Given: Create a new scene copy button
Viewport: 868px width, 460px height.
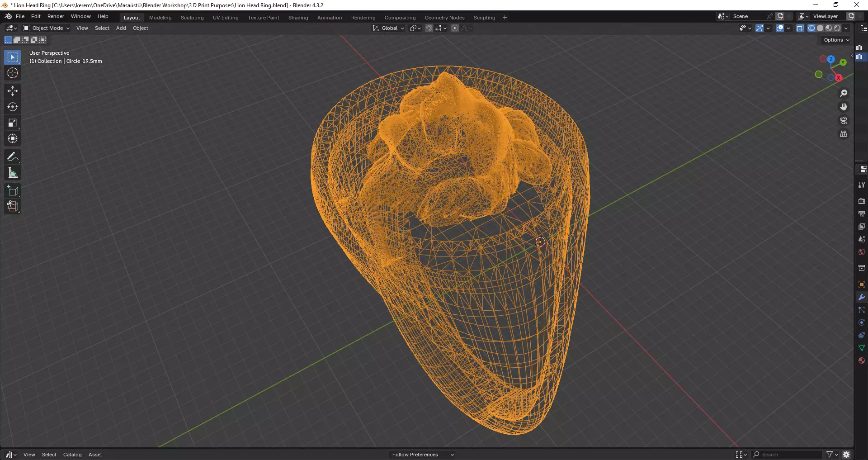Looking at the screenshot, I should (780, 16).
